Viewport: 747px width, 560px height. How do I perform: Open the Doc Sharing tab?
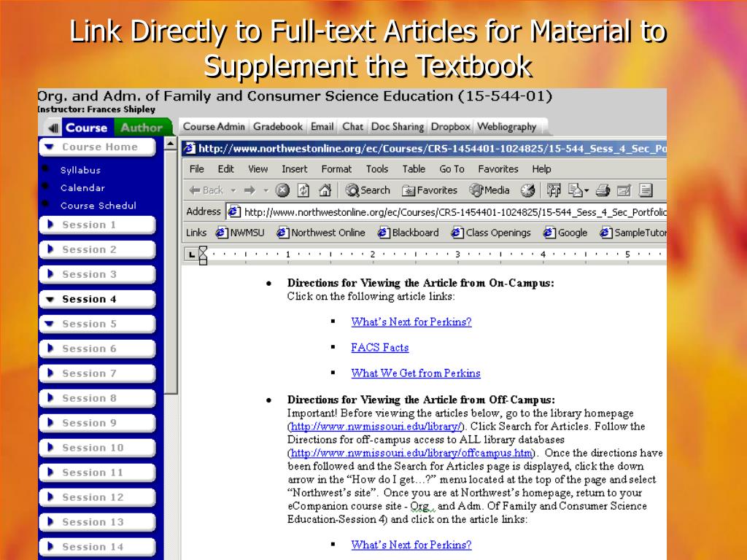398,126
